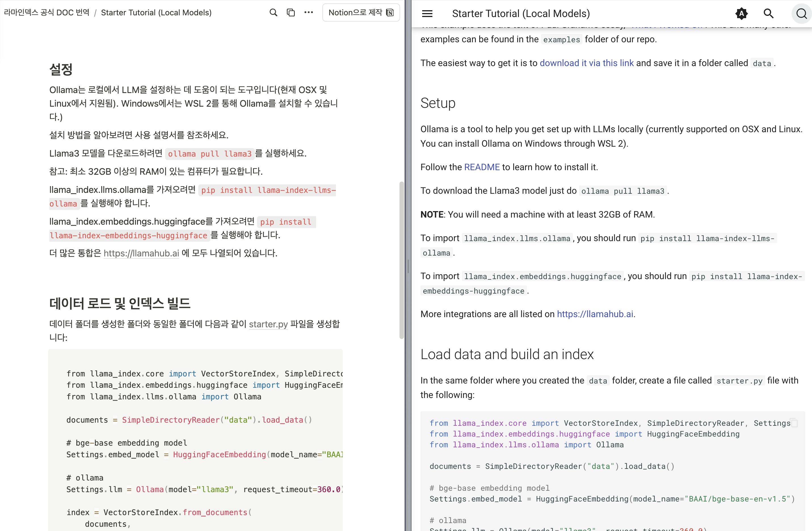Toggle the automatic light/dark theme switch
The height and width of the screenshot is (531, 812).
click(x=741, y=14)
